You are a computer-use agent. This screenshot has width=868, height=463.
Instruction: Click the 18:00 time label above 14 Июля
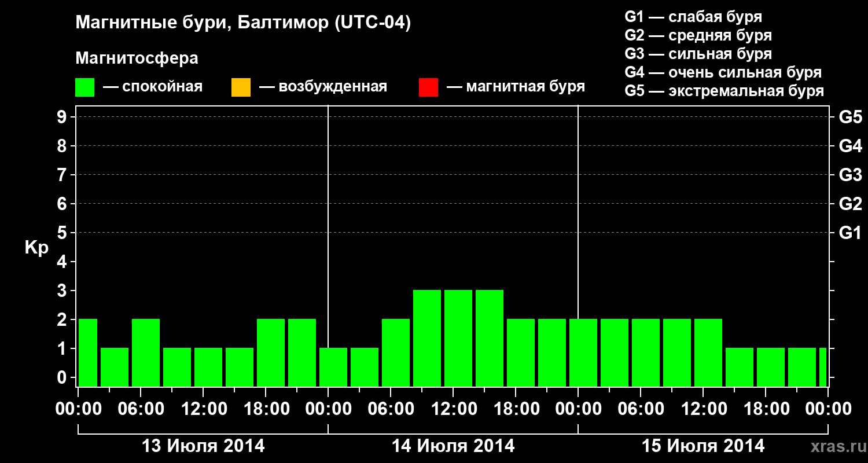(516, 409)
